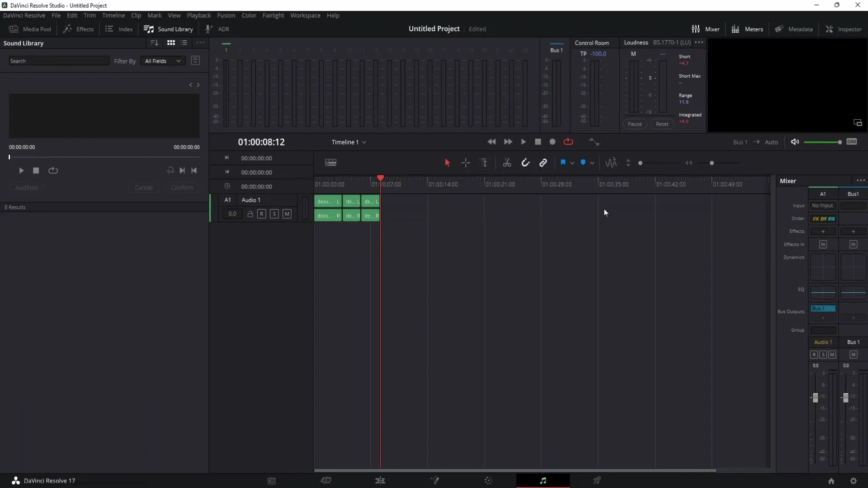Screen dimensions: 868x488
Task: Mute the Audio 1 track using M button
Action: pyautogui.click(x=288, y=214)
